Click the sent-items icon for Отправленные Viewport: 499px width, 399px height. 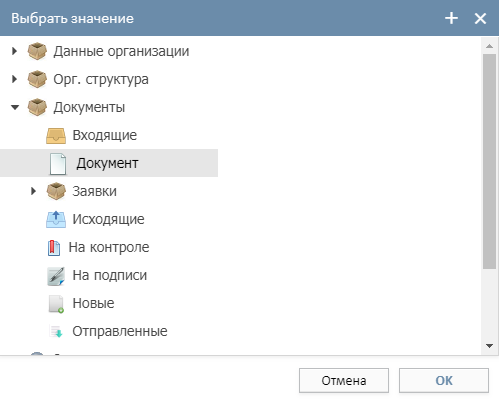(56, 331)
